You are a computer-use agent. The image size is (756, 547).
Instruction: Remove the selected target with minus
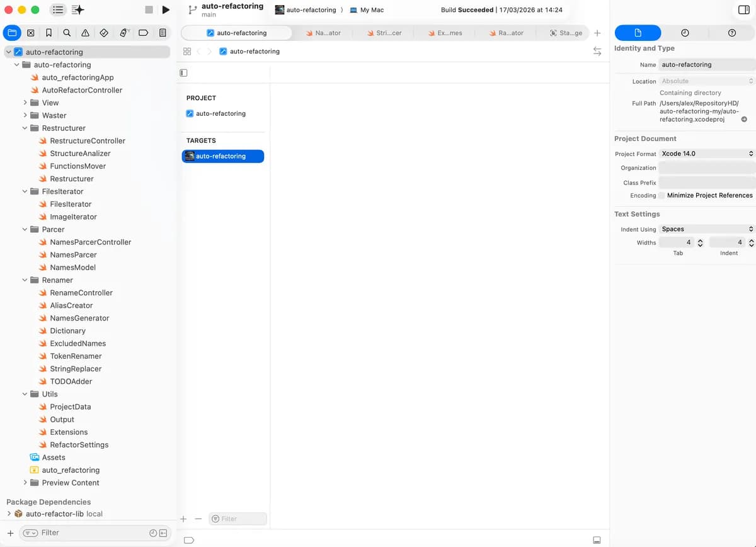(198, 519)
